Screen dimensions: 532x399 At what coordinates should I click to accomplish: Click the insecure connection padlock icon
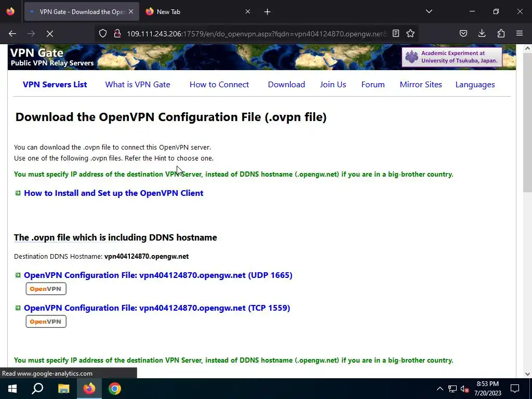[117, 34]
